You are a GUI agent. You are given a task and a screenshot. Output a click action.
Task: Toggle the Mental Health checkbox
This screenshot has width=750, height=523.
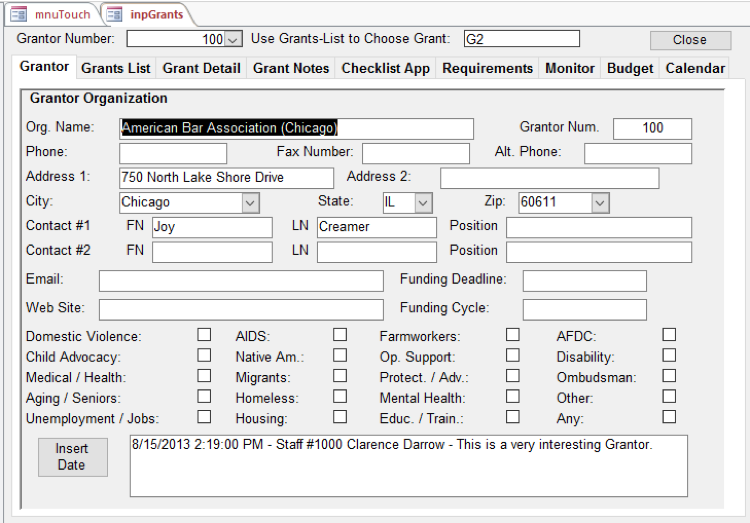513,397
